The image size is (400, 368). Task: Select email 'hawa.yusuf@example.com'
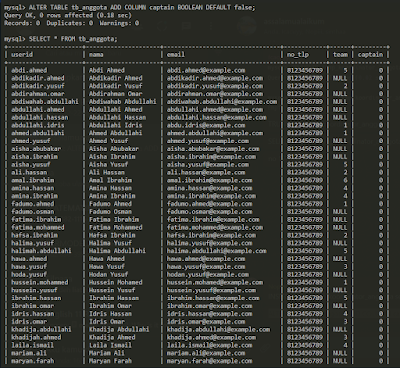206,267
